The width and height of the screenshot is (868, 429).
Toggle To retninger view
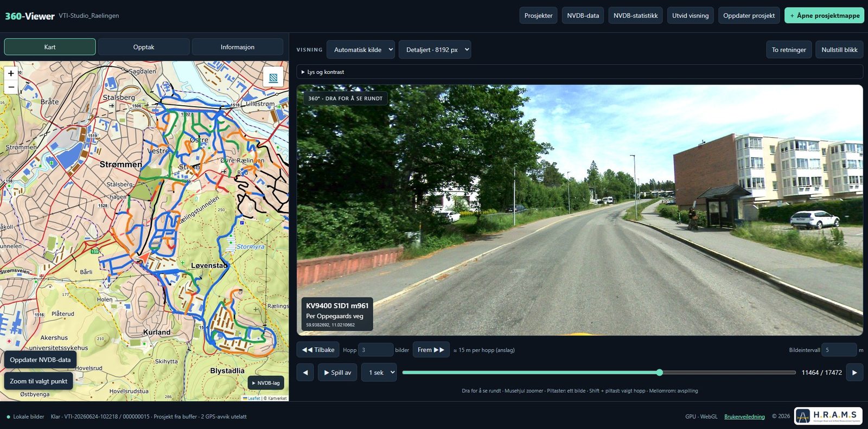789,49
